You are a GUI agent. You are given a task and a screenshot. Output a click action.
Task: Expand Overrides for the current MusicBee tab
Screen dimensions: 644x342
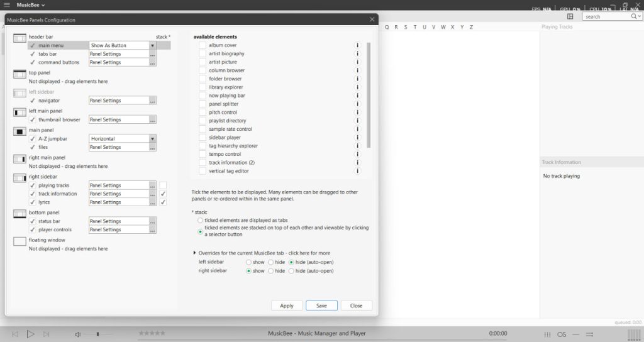195,253
